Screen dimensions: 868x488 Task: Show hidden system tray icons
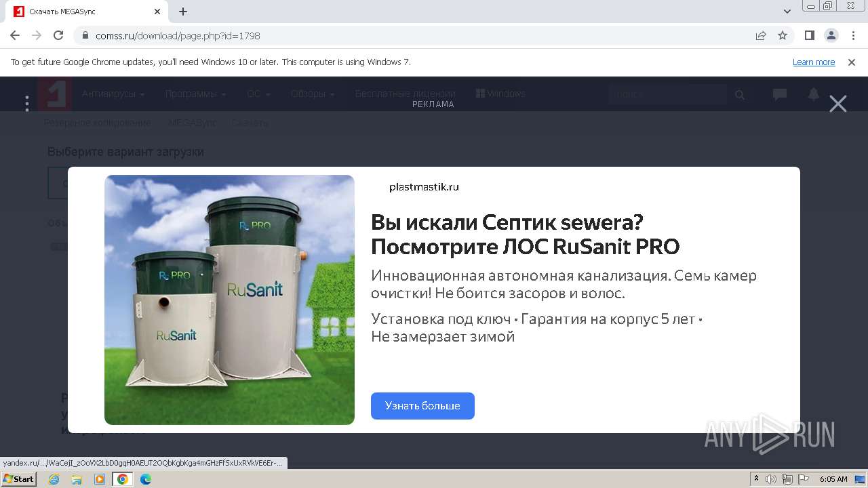(756, 479)
